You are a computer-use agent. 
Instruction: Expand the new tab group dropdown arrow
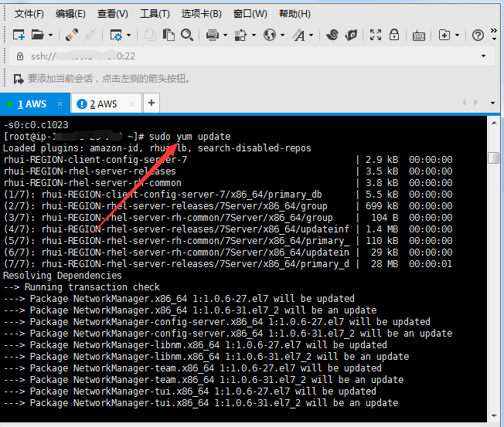[x=457, y=35]
